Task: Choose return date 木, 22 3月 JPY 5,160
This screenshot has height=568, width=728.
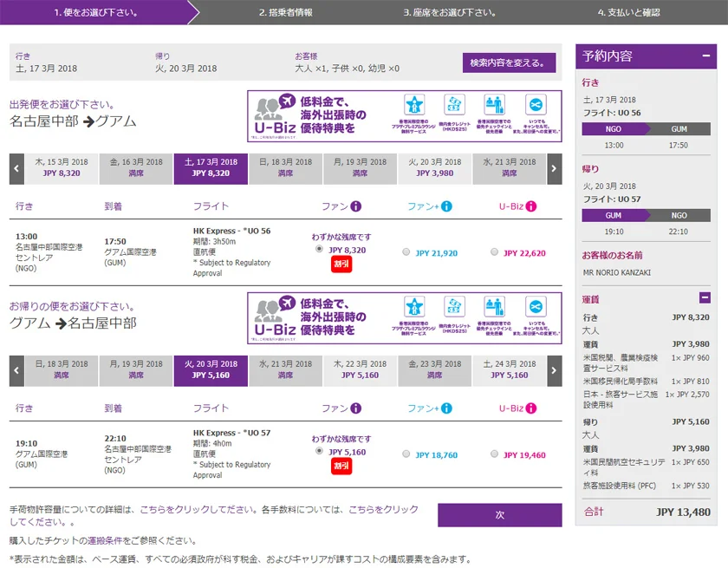Action: click(360, 370)
